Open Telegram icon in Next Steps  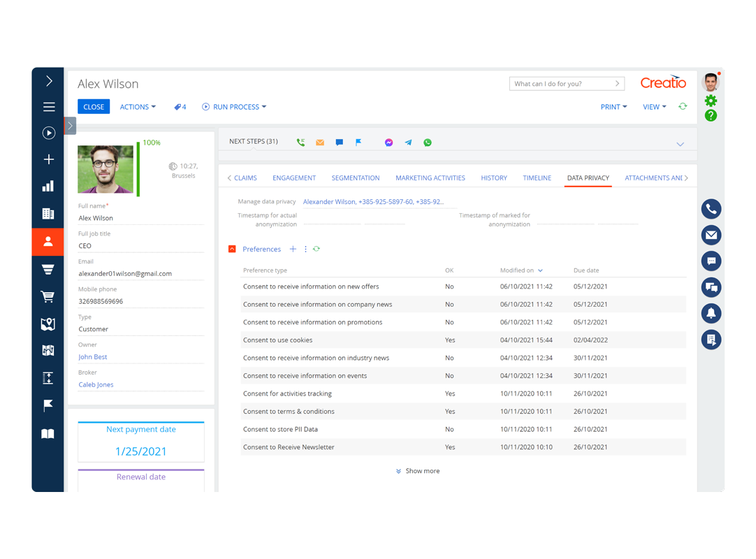[408, 143]
